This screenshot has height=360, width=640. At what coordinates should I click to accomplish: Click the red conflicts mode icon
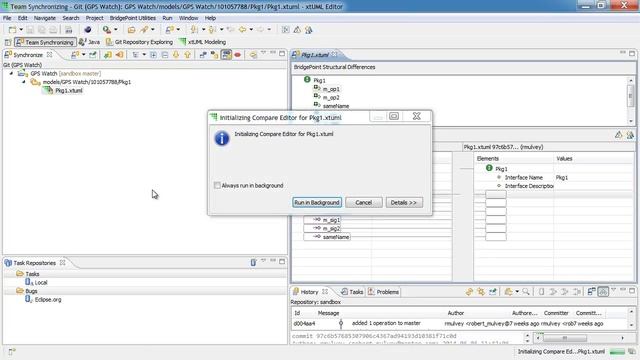click(238, 55)
